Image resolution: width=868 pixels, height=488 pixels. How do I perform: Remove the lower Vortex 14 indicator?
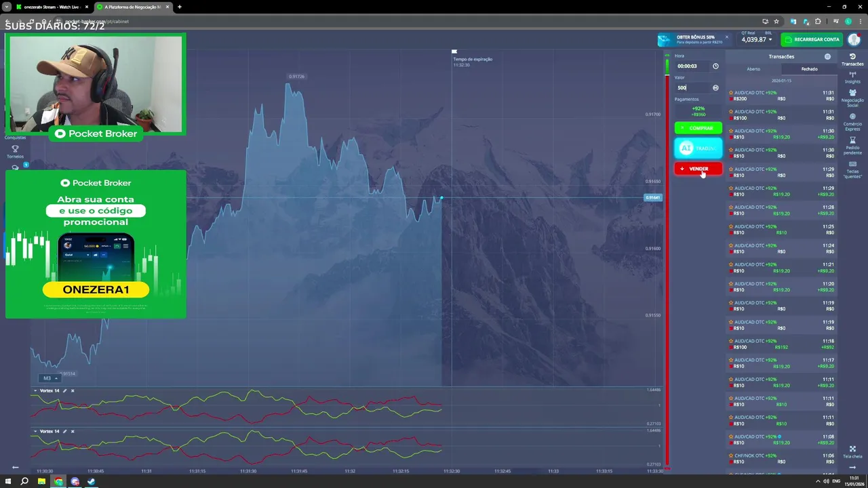73,431
